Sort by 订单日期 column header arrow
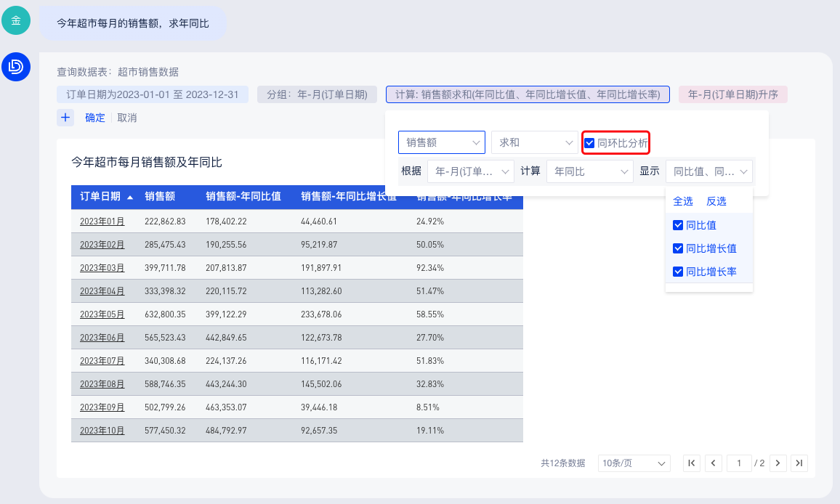Image resolution: width=840 pixels, height=504 pixels. pos(129,197)
